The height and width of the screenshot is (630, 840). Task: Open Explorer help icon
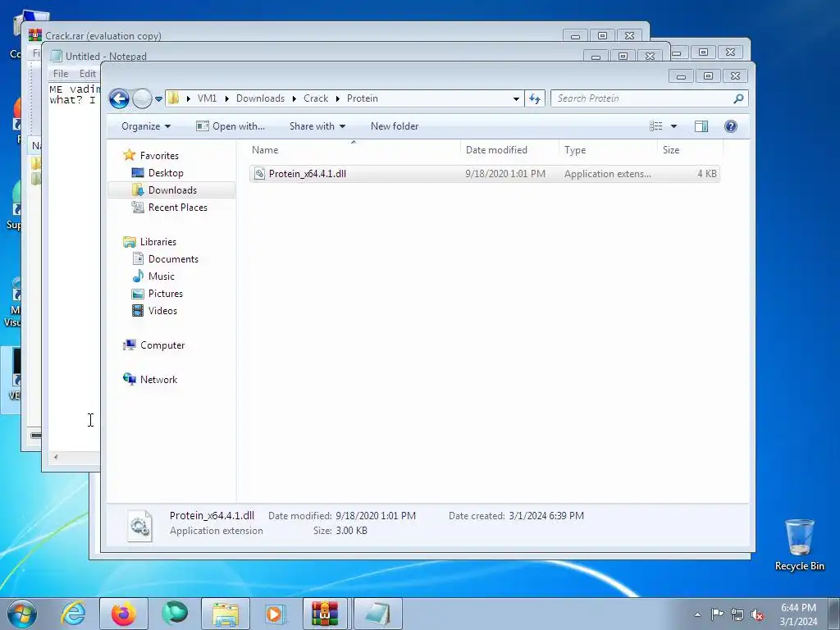731,126
